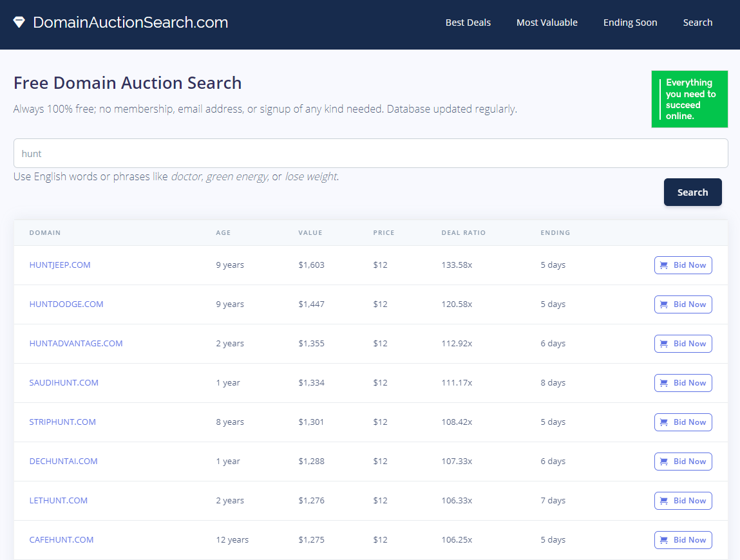Image resolution: width=740 pixels, height=560 pixels.
Task: Select the $1,355 value cell
Action: [x=312, y=344]
